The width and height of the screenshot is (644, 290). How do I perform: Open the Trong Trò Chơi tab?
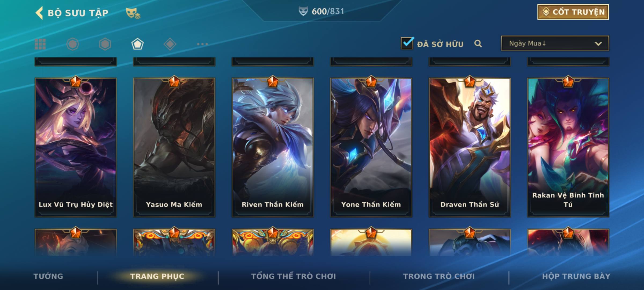tap(439, 276)
